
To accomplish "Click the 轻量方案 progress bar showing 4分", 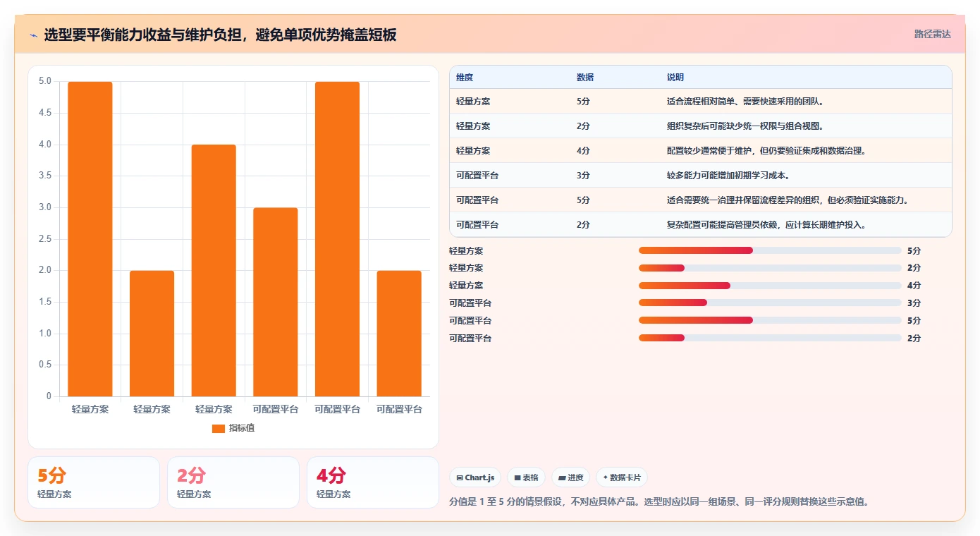I will pyautogui.click(x=770, y=286).
